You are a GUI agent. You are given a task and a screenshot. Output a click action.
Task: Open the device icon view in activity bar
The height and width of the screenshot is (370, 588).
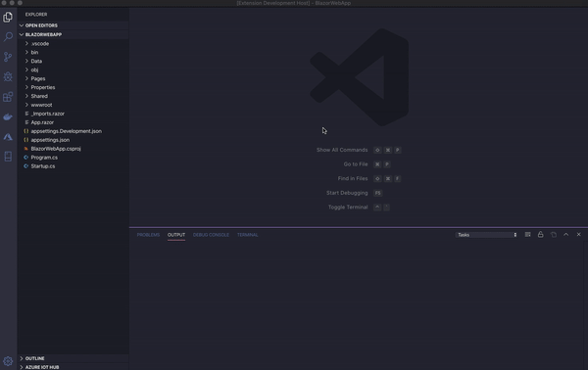tap(8, 157)
